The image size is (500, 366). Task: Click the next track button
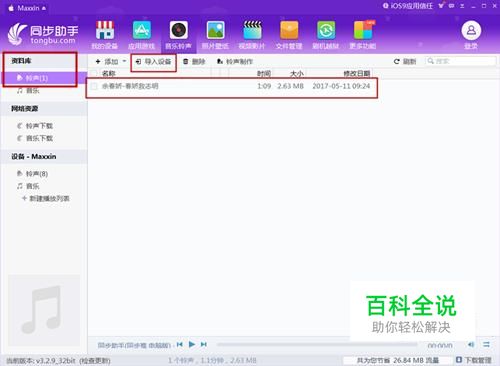(204, 344)
